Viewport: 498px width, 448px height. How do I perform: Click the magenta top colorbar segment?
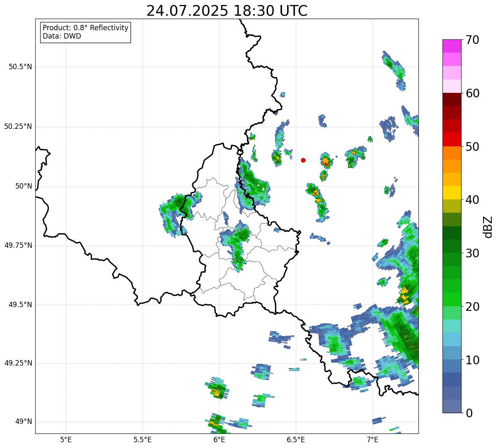[452, 46]
